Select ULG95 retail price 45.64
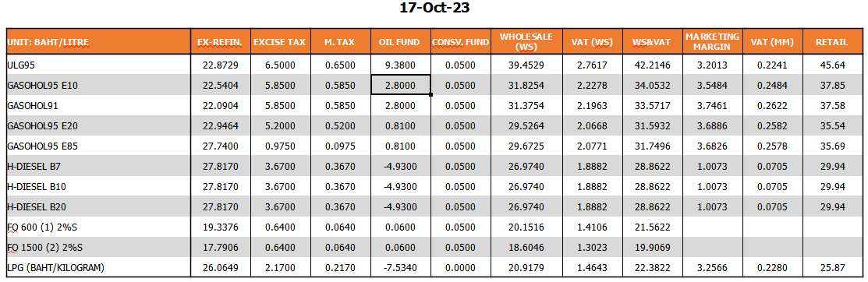This screenshot has height=282, width=868. [834, 65]
